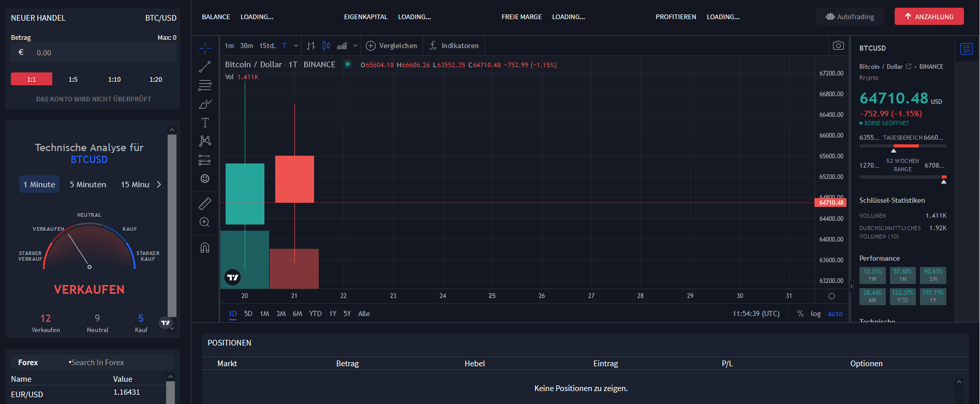This screenshot has height=404, width=980.
Task: Click the 52 Wochen range slider marker
Action: [x=944, y=182]
